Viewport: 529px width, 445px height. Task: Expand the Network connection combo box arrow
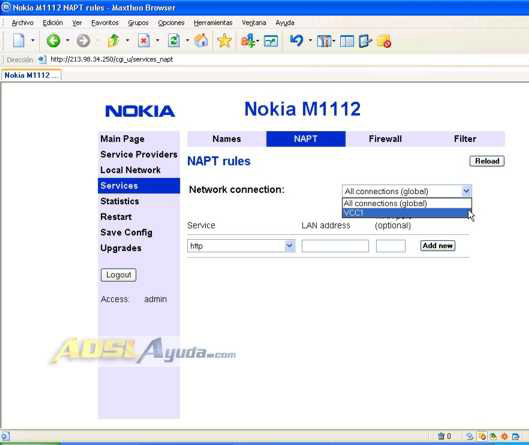click(x=467, y=191)
